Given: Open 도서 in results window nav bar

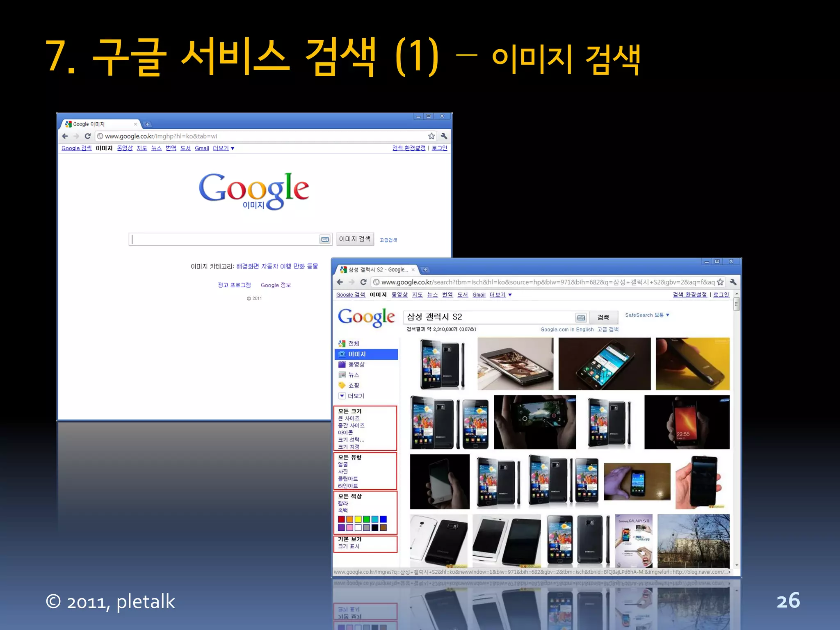Looking at the screenshot, I should tap(463, 295).
